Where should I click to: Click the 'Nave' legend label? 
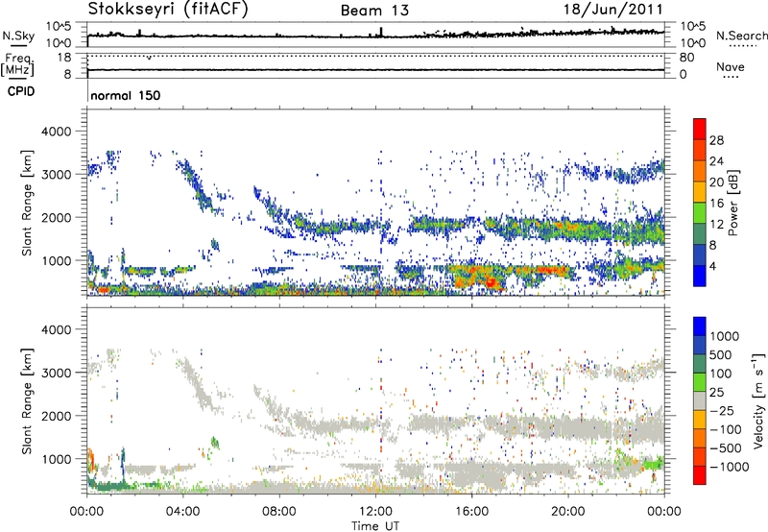click(731, 66)
